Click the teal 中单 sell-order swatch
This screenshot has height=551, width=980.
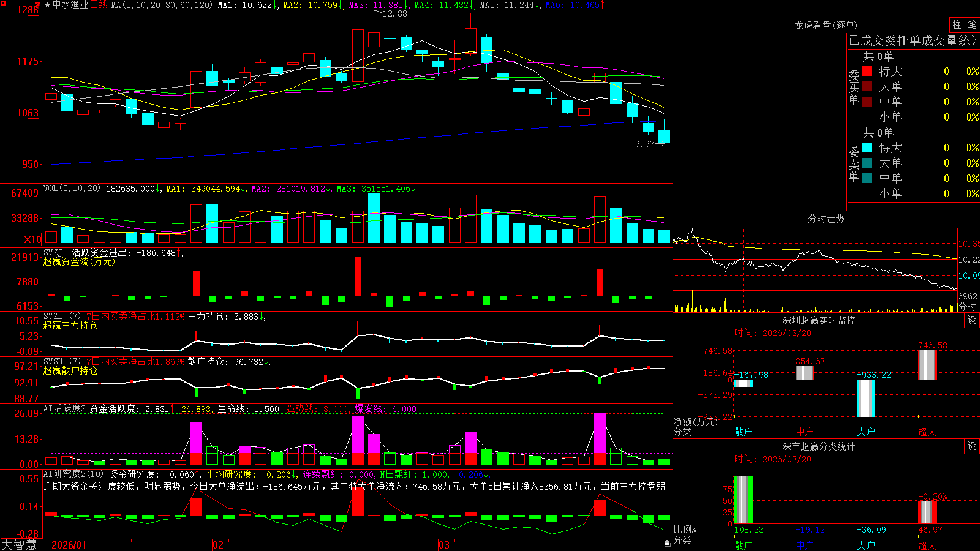coord(867,178)
